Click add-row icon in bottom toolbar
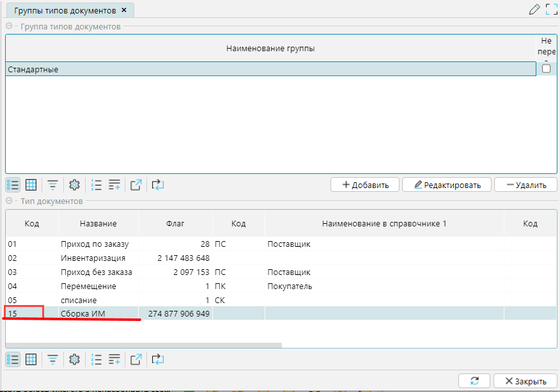Screen dimensions: 560x392 pyautogui.click(x=114, y=359)
